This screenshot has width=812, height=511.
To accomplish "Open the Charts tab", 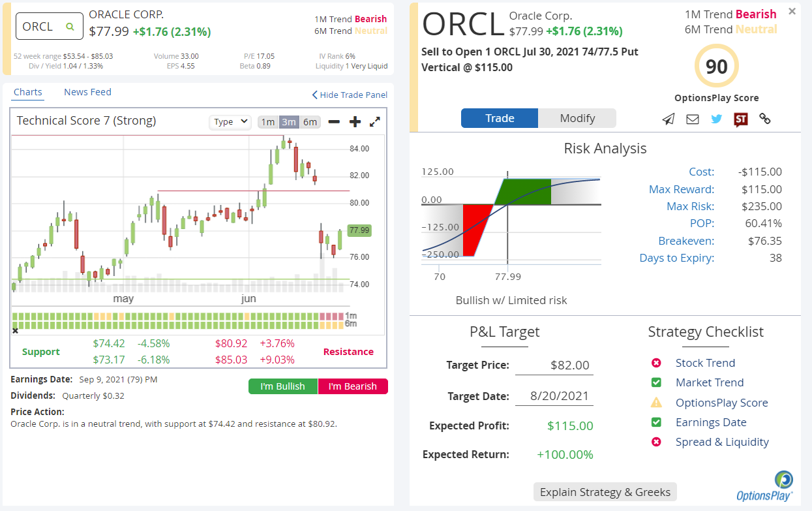I will (x=28, y=92).
